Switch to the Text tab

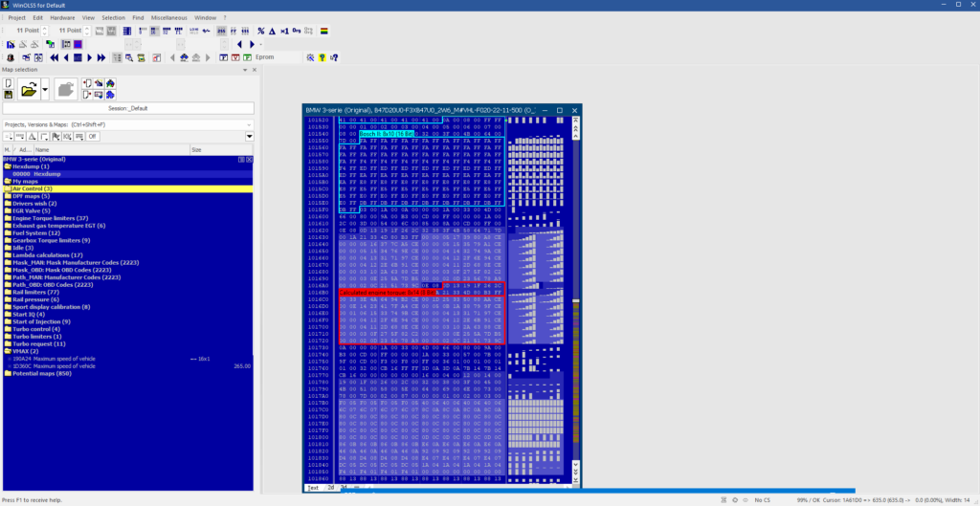click(313, 487)
